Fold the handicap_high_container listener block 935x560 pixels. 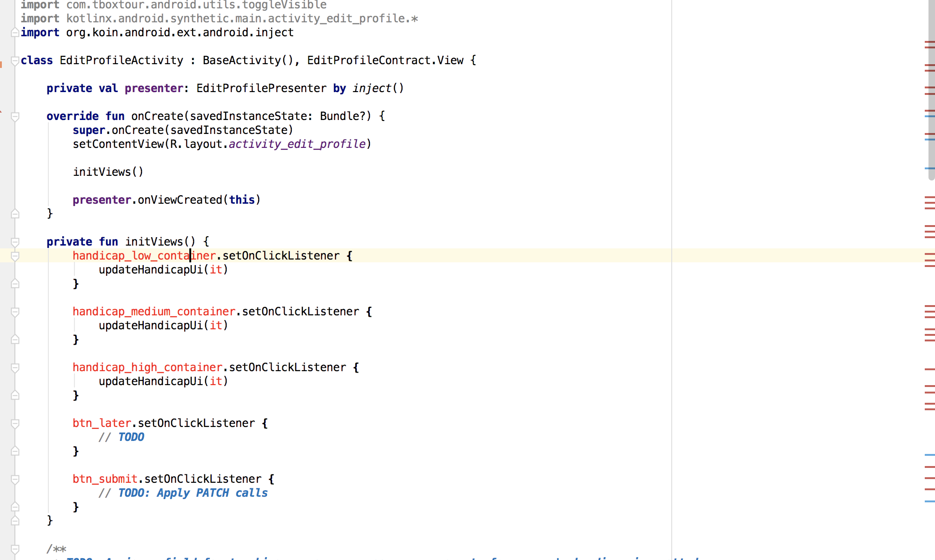click(15, 367)
